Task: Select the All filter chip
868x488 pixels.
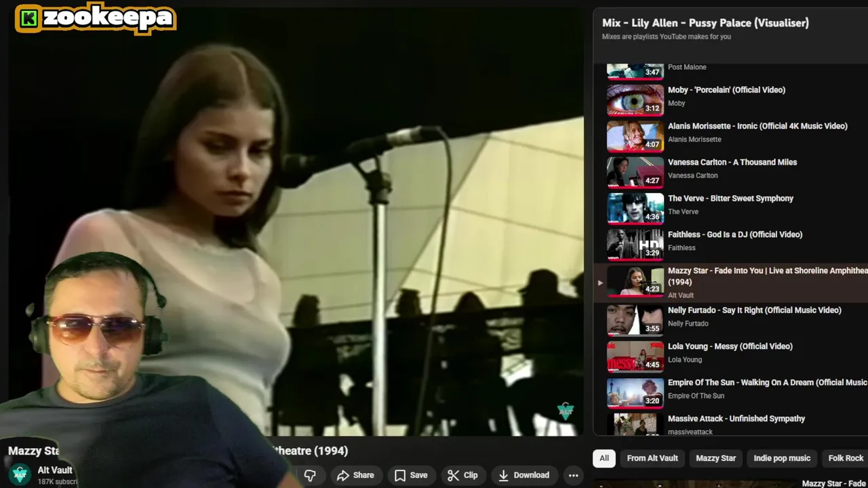Action: point(604,458)
